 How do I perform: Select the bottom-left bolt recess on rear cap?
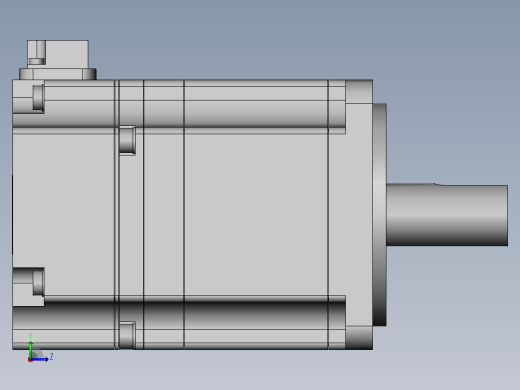[38, 282]
